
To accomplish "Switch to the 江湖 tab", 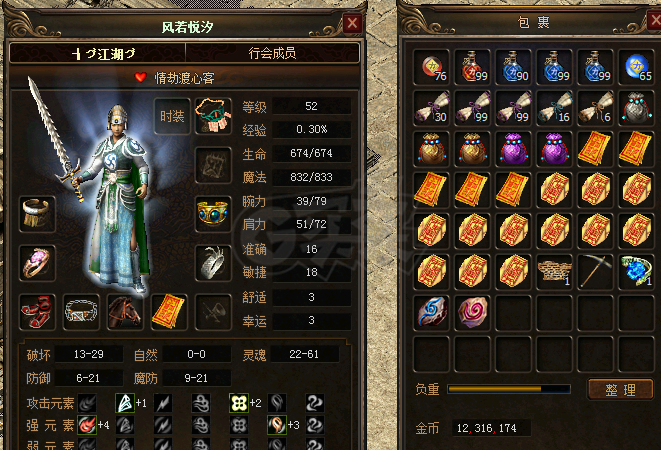I will pyautogui.click(x=98, y=54).
